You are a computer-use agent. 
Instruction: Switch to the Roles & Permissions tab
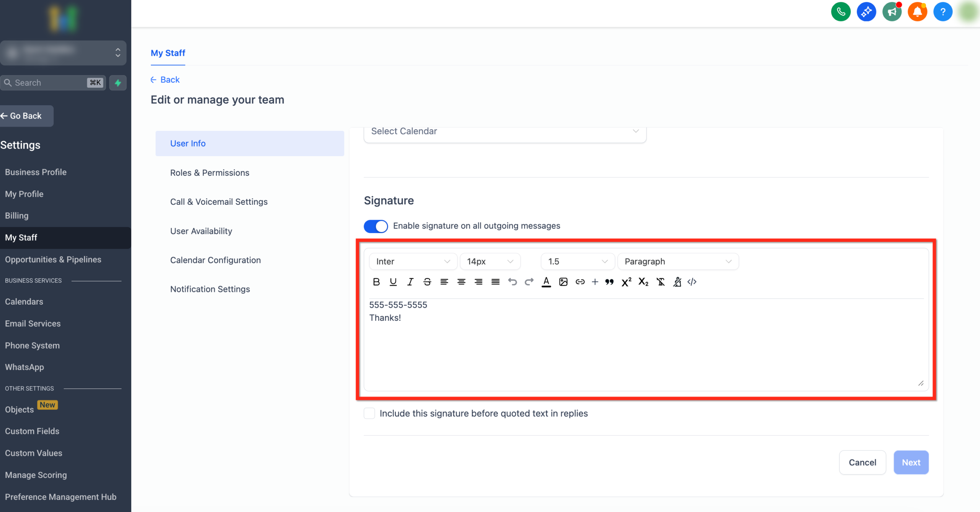(209, 173)
